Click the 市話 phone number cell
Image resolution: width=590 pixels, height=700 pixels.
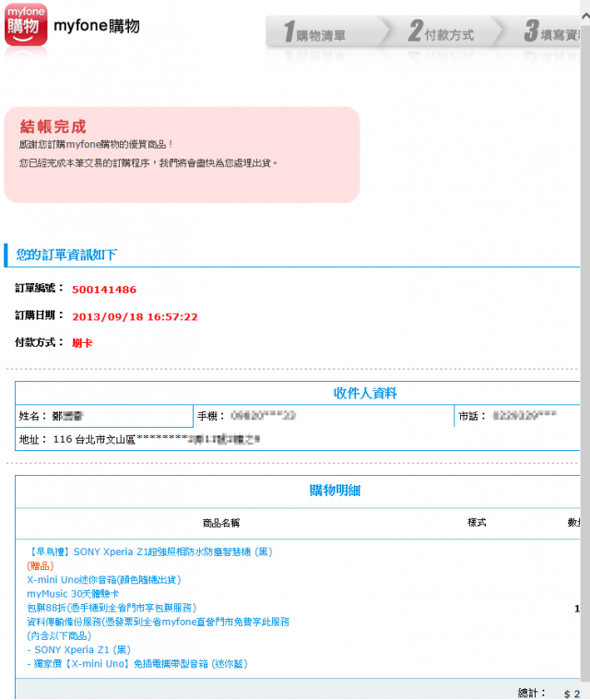pos(518,416)
